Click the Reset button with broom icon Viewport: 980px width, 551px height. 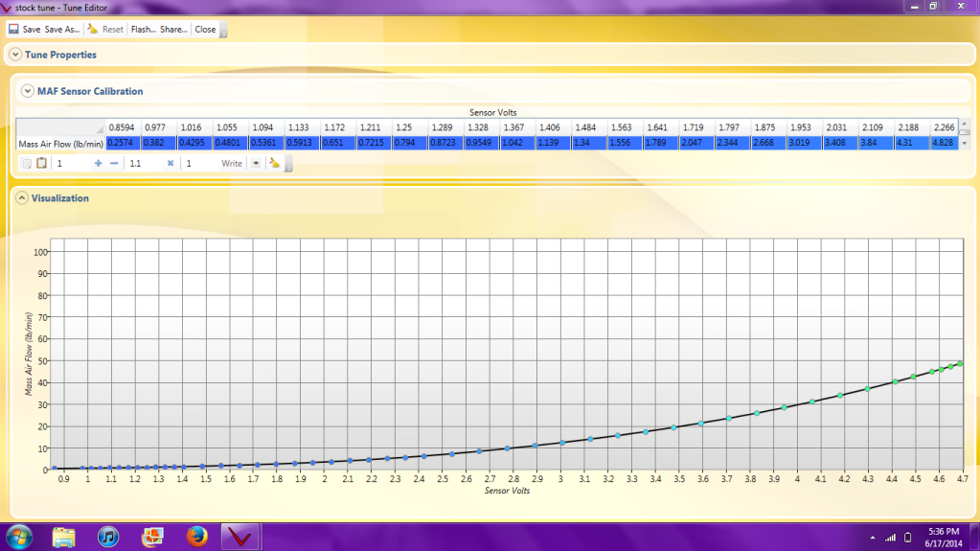(x=105, y=30)
